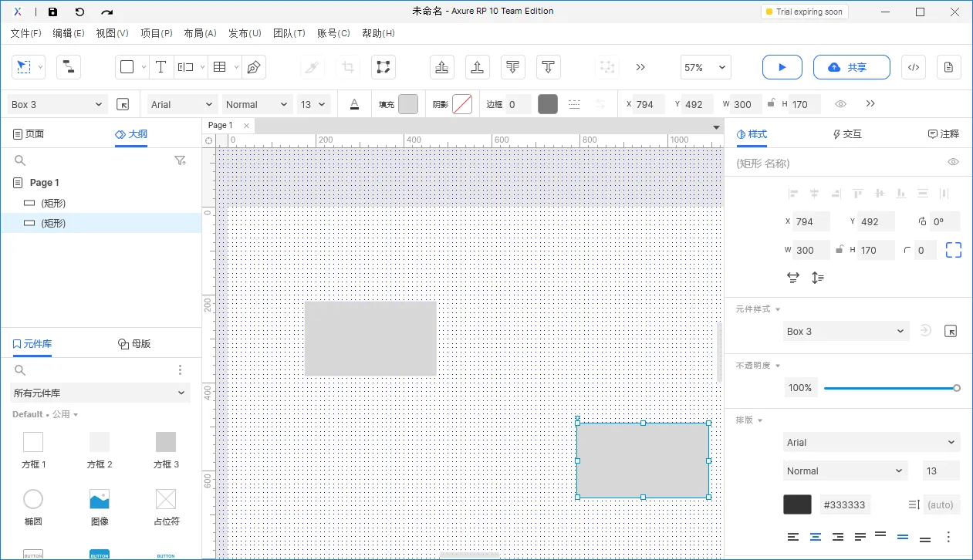Select the Pen drawing tool
Image resolution: width=973 pixels, height=560 pixels.
click(253, 67)
